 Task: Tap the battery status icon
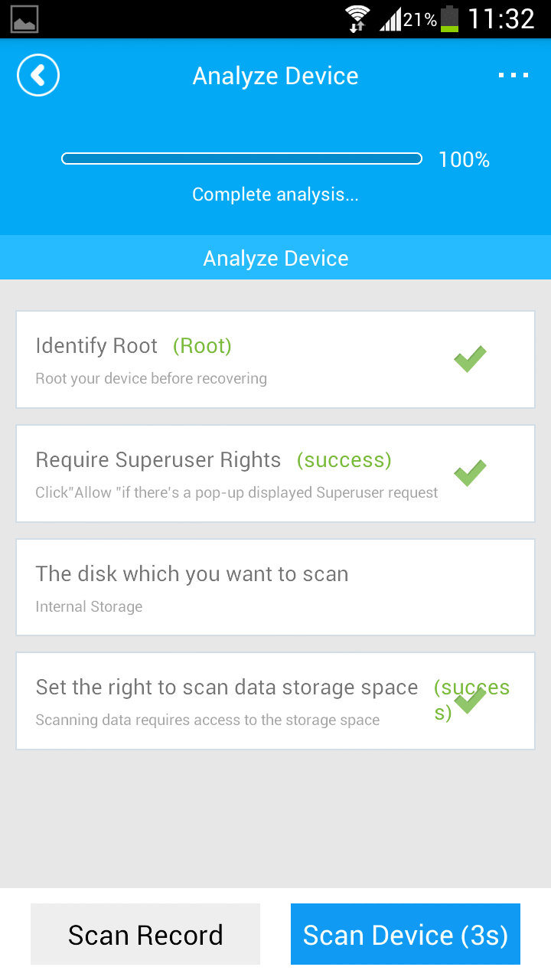pyautogui.click(x=450, y=18)
